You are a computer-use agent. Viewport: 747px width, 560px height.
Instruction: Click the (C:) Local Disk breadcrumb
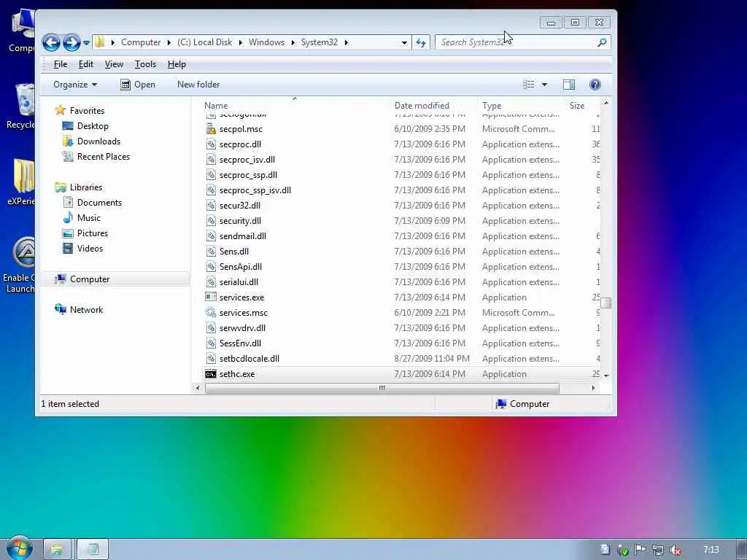point(205,42)
